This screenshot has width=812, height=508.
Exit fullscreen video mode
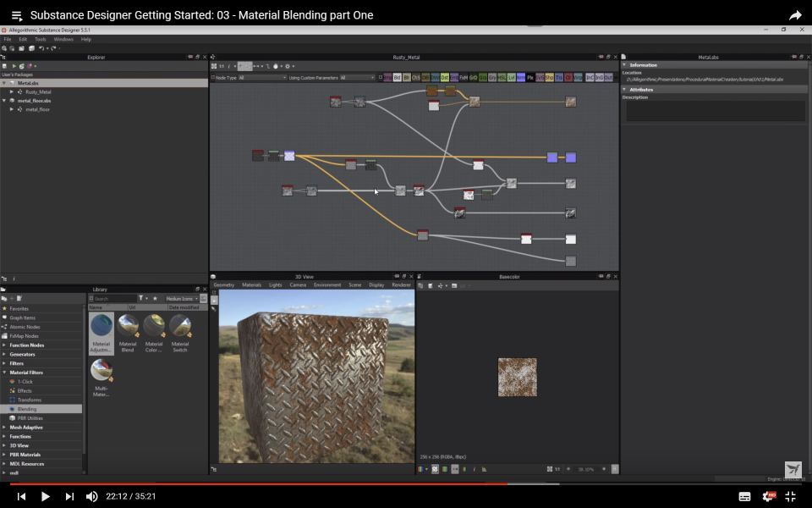791,496
